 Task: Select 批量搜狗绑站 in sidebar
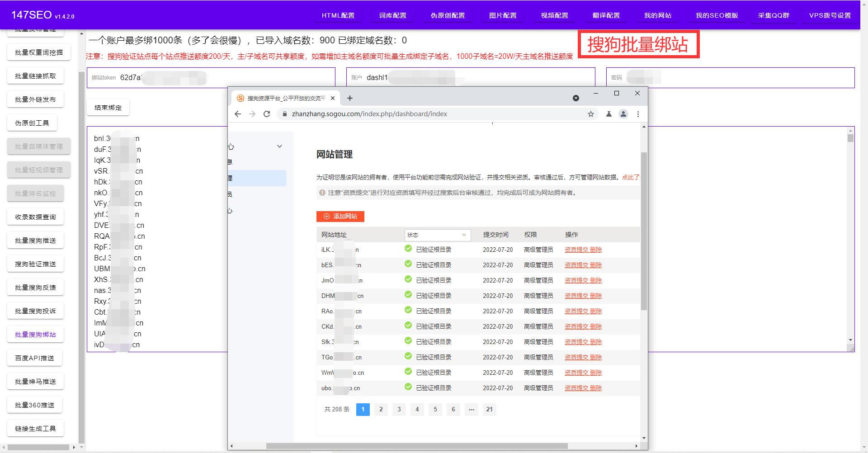[35, 335]
